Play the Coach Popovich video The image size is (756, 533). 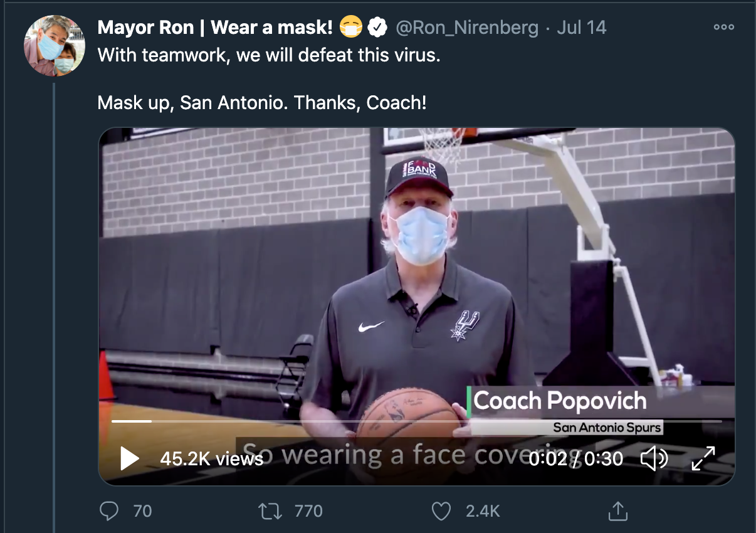point(130,458)
